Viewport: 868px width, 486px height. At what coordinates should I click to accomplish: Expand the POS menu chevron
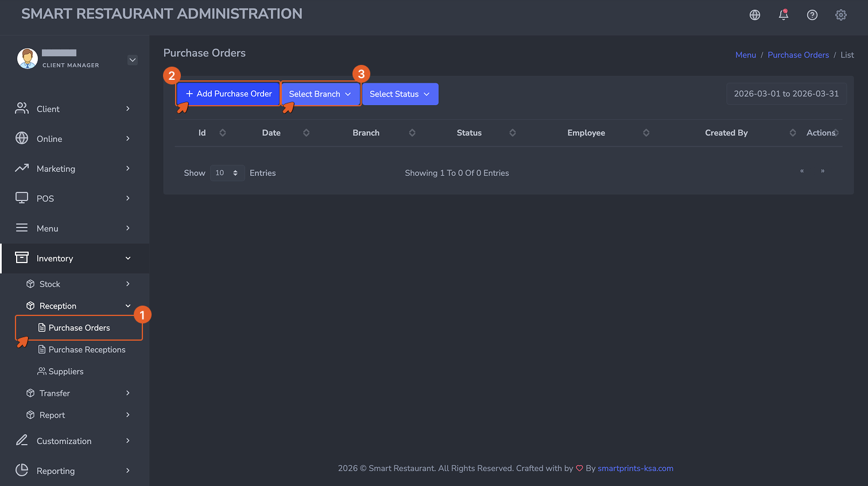128,198
